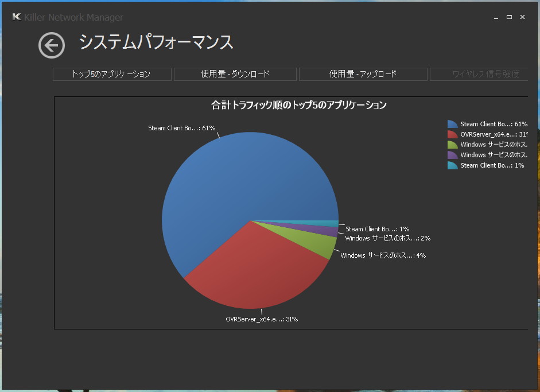The height and width of the screenshot is (392, 540).
Task: Select the ワイヤレス信号強度 tab
Action: coord(479,74)
